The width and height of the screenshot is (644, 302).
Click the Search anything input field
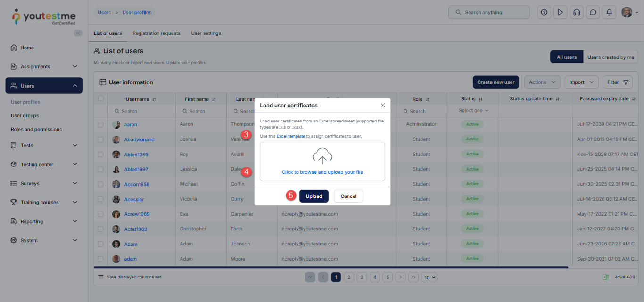(x=489, y=12)
